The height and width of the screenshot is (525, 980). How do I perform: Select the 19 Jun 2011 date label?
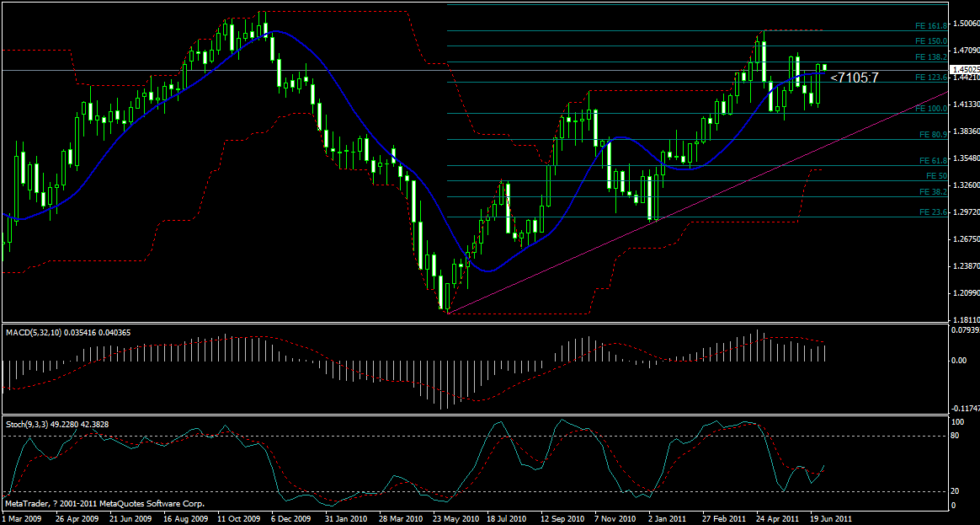tap(830, 519)
